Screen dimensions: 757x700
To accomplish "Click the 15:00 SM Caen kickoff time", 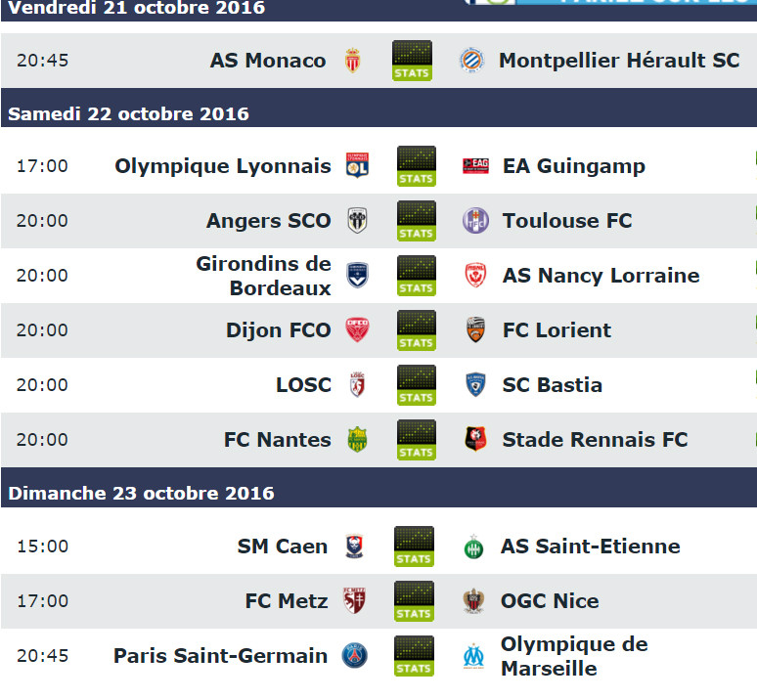I will (x=42, y=547).
